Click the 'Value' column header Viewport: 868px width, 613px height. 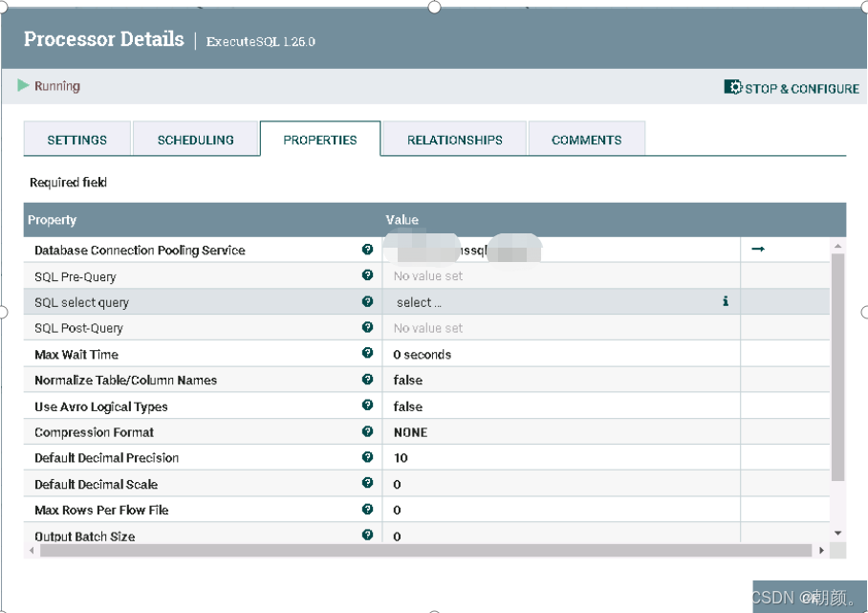click(401, 219)
